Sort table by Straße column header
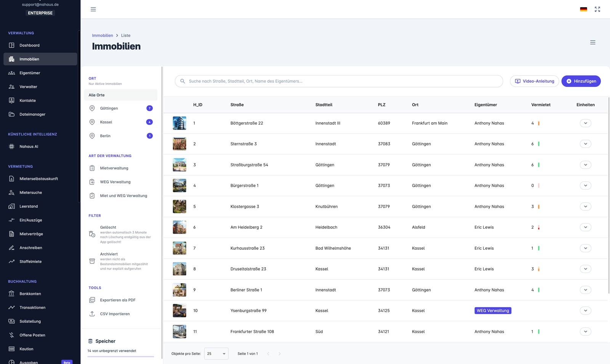This screenshot has height=364, width=610. 237,105
